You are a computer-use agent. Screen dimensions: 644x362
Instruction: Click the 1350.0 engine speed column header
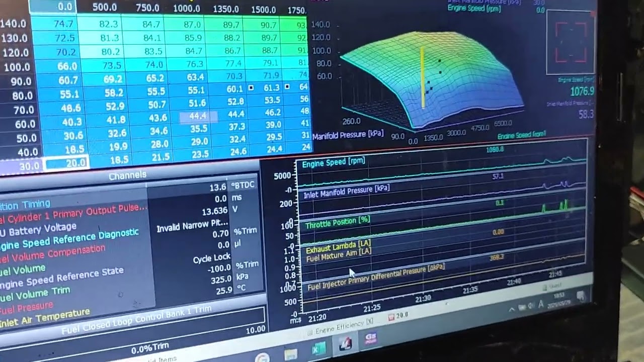[x=225, y=9]
